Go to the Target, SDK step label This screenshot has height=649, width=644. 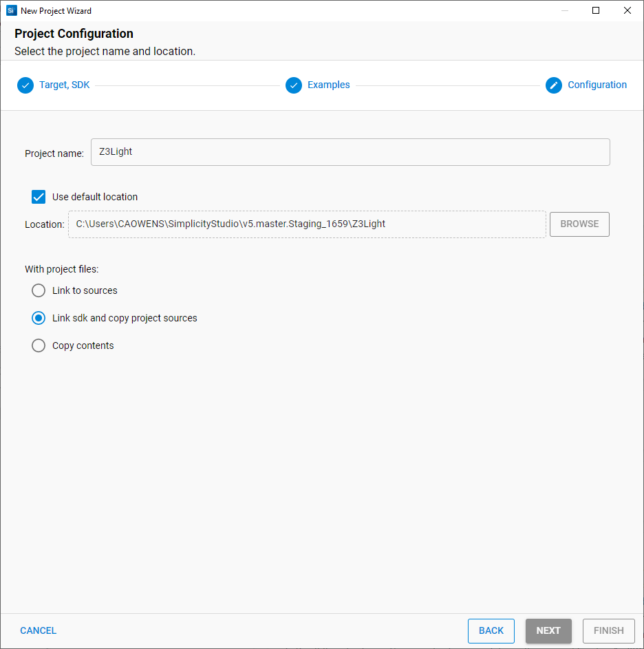pos(64,85)
